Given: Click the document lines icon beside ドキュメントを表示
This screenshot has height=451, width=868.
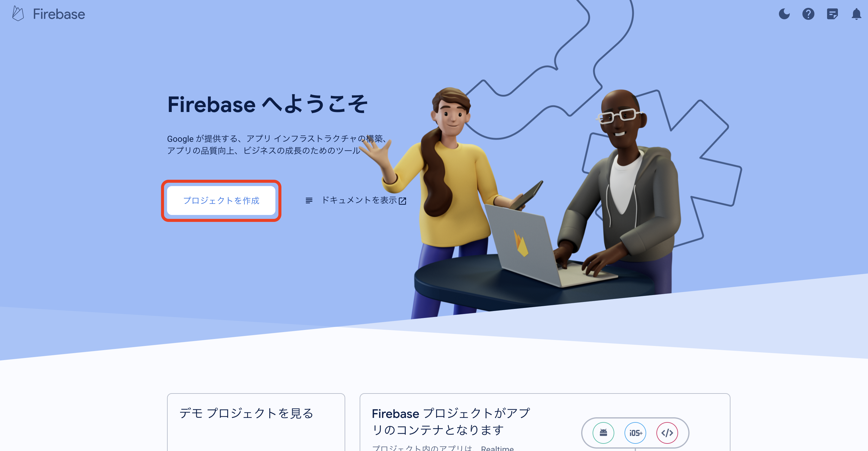Looking at the screenshot, I should coord(309,201).
